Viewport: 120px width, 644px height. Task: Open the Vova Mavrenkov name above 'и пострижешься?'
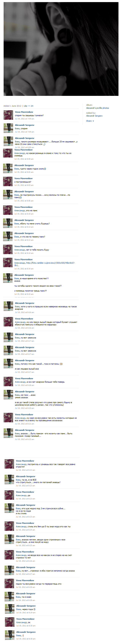pyautogui.click(x=23, y=178)
